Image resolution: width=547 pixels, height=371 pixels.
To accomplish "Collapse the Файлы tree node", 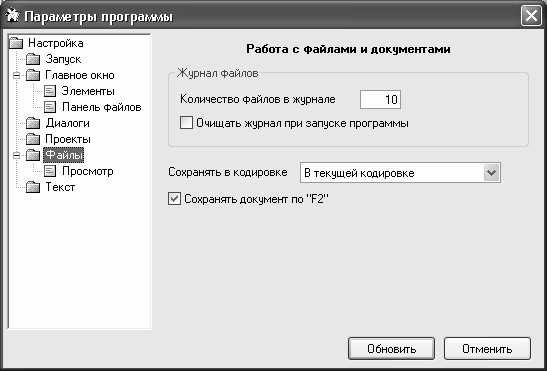I will [16, 155].
